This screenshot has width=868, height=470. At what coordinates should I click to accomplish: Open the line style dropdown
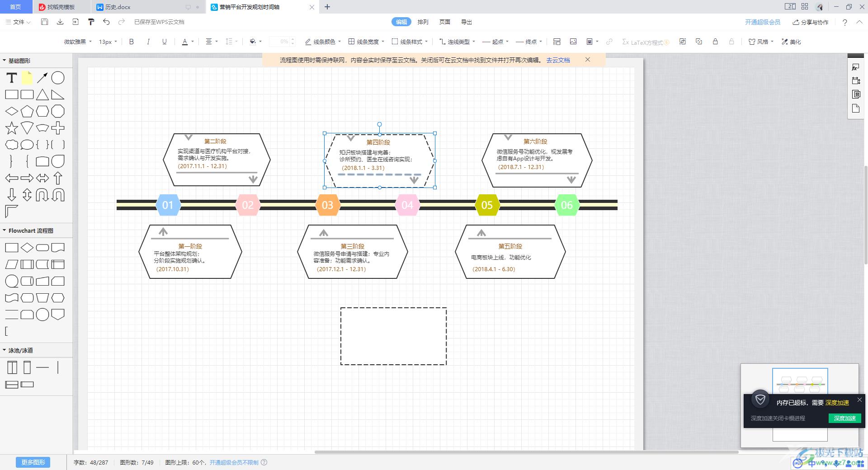(410, 42)
